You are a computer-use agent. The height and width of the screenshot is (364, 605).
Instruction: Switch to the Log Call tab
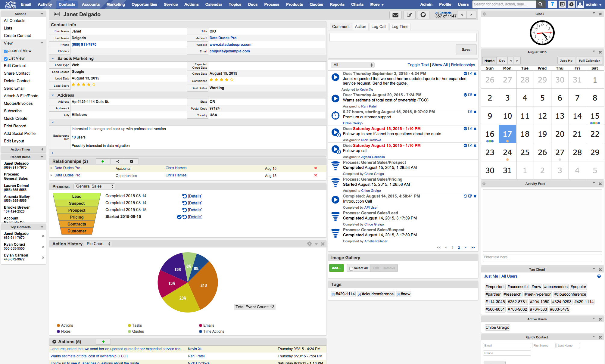click(379, 26)
